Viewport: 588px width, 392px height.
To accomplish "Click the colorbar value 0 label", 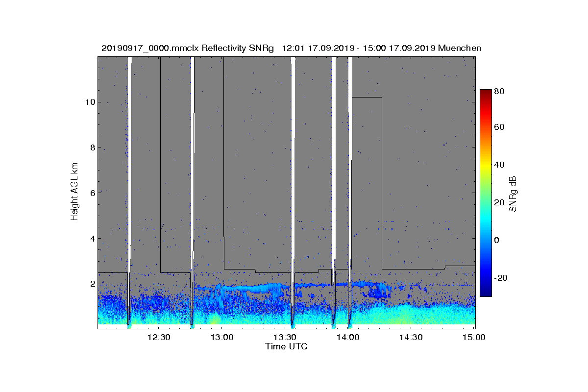I will [x=497, y=240].
